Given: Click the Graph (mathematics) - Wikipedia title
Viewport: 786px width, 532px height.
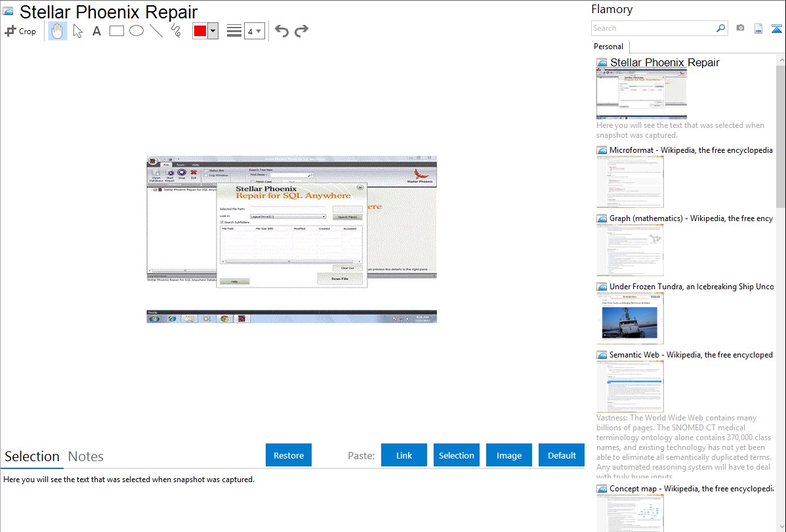Looking at the screenshot, I should 691,218.
